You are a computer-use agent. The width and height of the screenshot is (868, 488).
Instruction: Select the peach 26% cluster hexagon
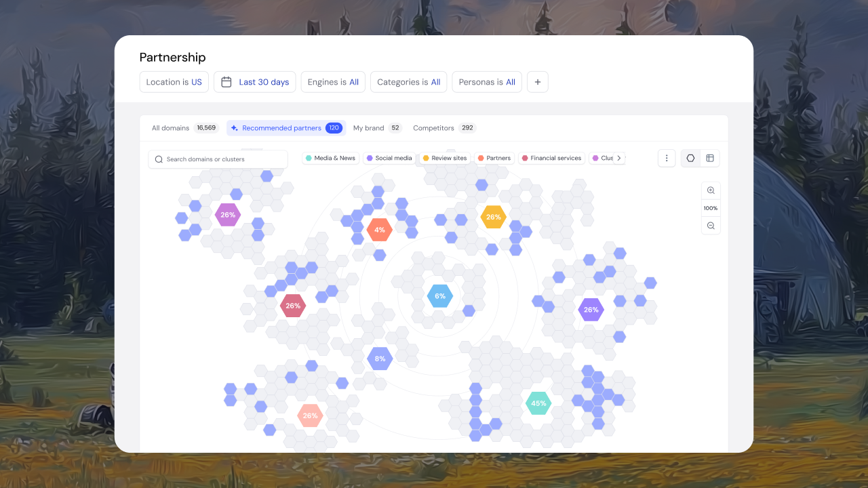pos(310,415)
